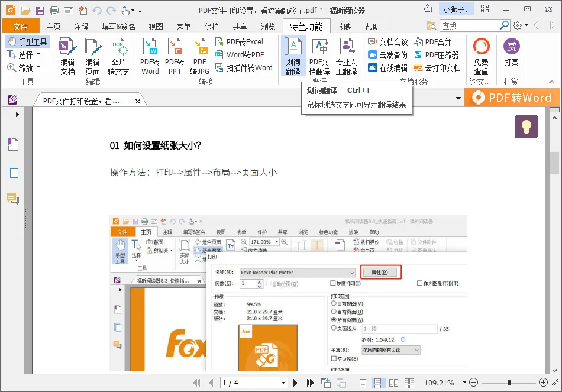562x392 pixels.
Task: Activate 划词翻译 word translation tool
Action: coord(293,56)
